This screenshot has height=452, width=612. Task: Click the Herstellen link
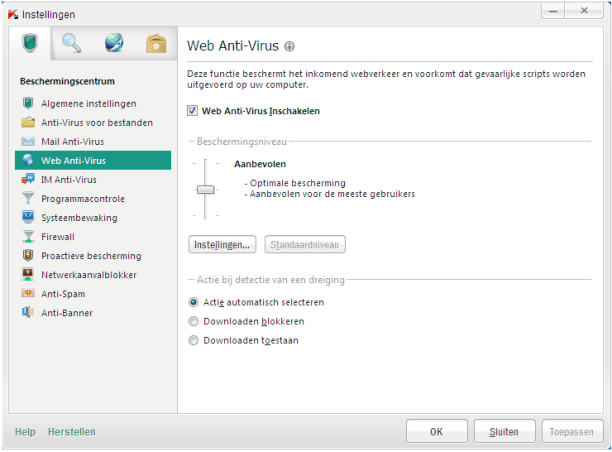coord(72,432)
